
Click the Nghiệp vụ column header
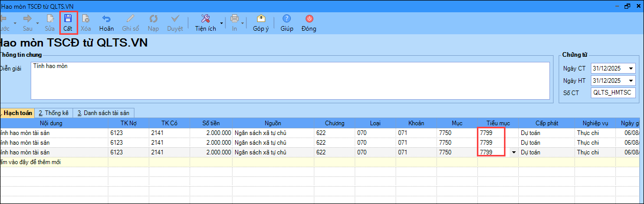click(x=595, y=123)
